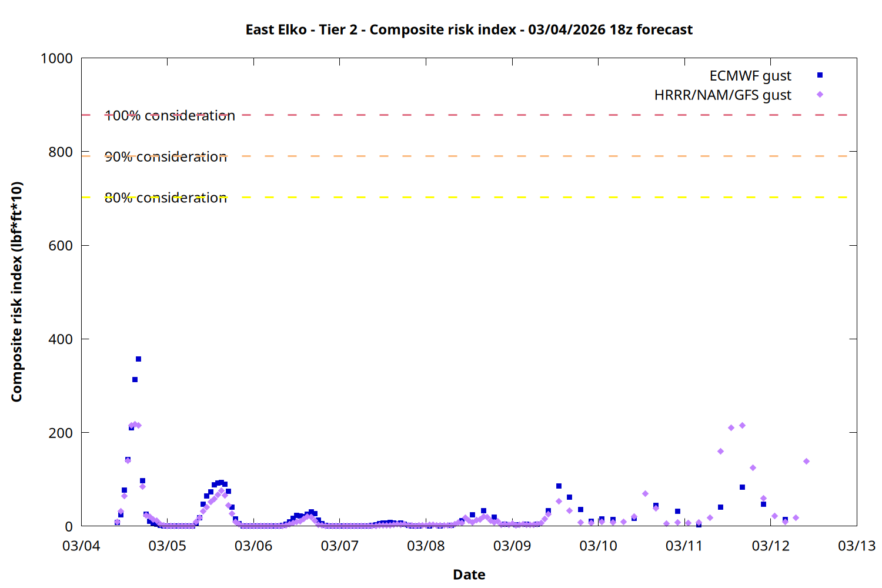Click the ECMWF gust legend label
882x588 pixels.
point(750,76)
